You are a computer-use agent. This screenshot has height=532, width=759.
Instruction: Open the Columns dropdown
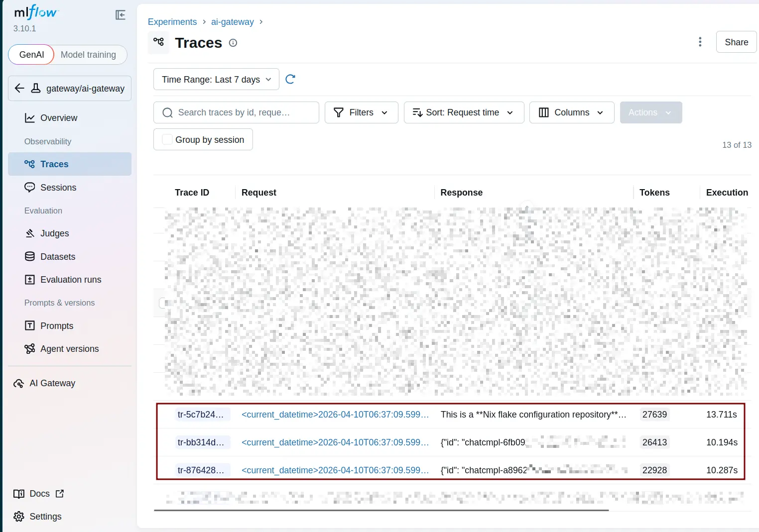(x=571, y=112)
